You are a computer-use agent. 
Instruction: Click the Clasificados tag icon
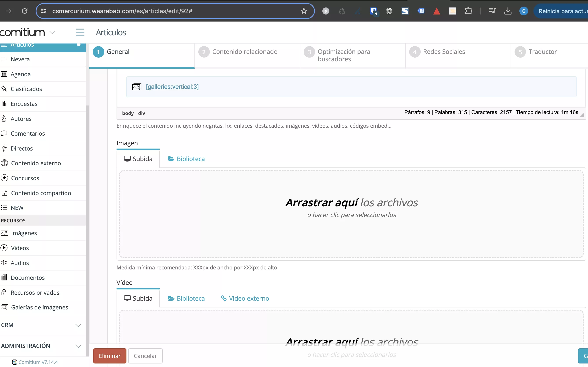pyautogui.click(x=4, y=89)
